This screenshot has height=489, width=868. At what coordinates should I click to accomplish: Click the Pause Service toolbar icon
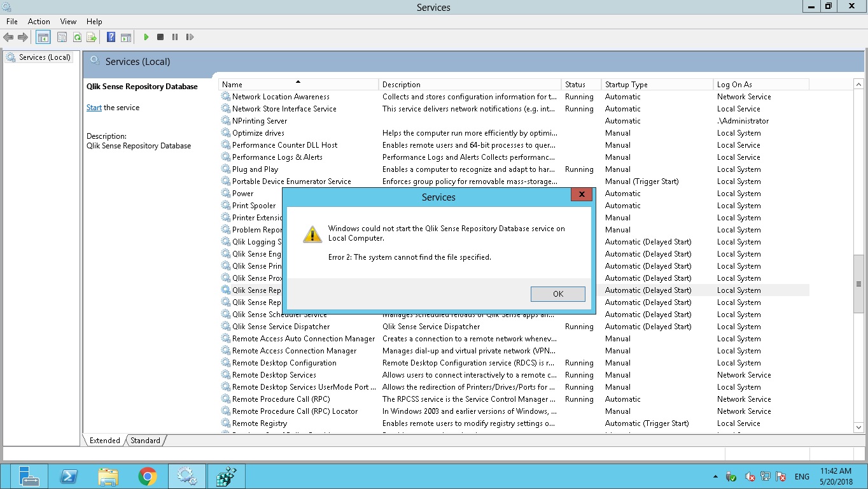175,38
